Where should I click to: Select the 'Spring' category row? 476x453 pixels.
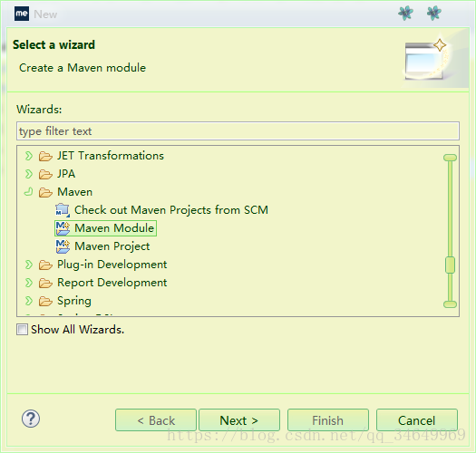(x=74, y=301)
